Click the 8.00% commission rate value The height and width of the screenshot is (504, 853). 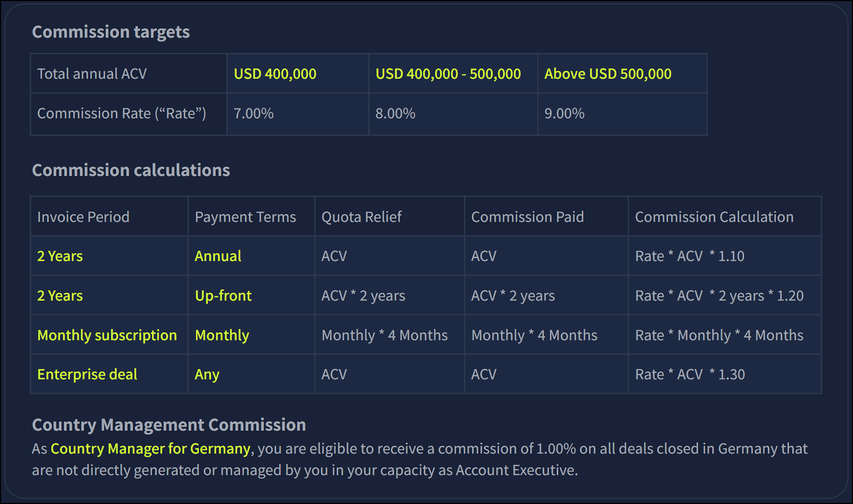pyautogui.click(x=395, y=114)
